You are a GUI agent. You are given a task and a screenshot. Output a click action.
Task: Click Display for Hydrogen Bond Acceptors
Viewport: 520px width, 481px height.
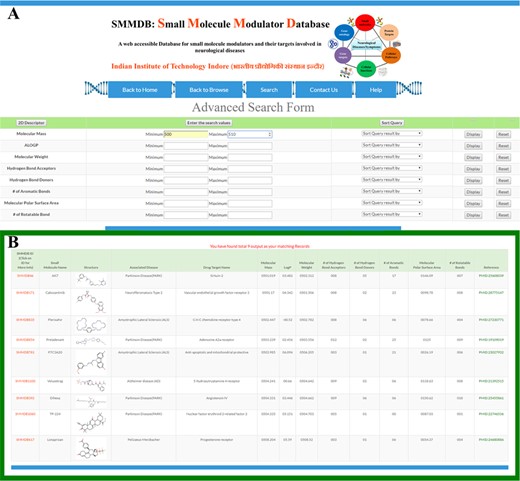pos(473,169)
